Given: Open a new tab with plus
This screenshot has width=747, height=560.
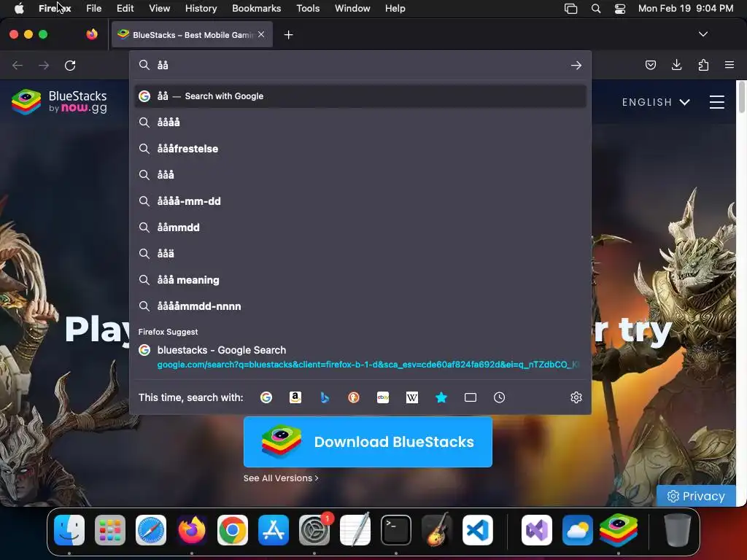Looking at the screenshot, I should (288, 35).
